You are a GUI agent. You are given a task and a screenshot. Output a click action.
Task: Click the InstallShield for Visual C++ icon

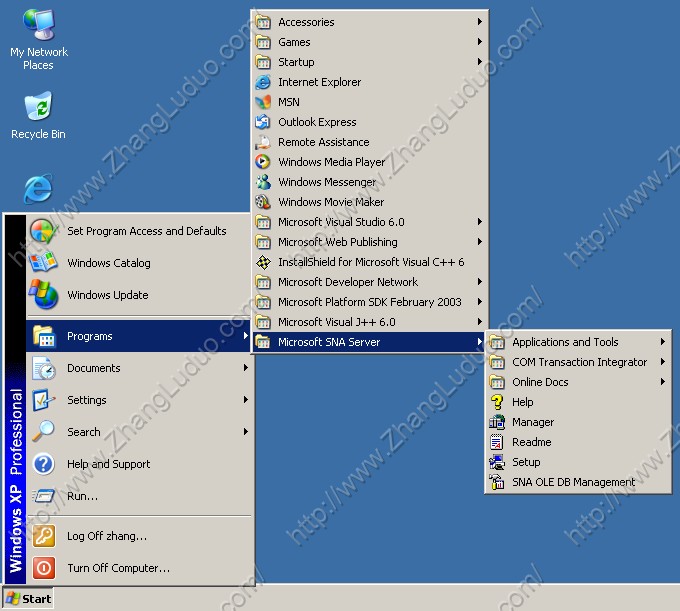tap(263, 262)
